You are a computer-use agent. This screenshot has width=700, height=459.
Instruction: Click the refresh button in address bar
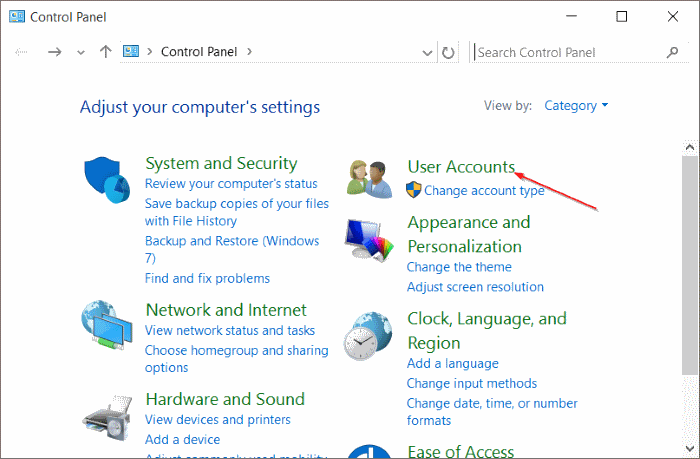(449, 52)
